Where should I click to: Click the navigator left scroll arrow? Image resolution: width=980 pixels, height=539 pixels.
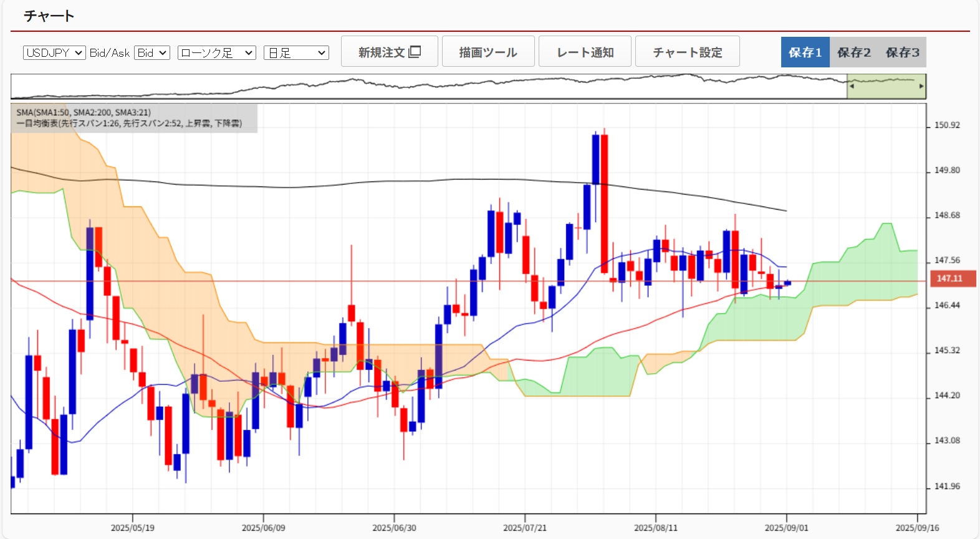pos(852,86)
